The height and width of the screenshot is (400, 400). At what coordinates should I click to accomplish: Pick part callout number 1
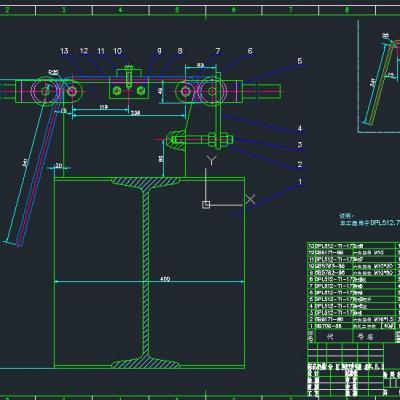(x=300, y=182)
